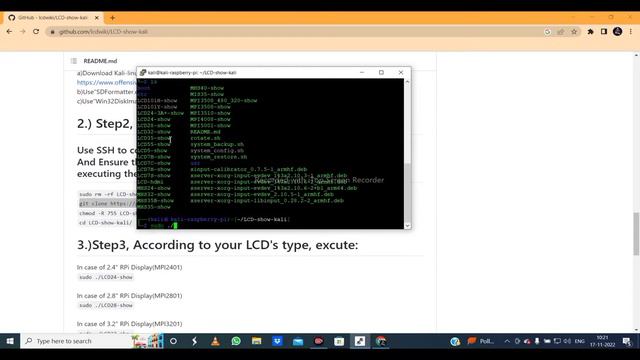
Task: Open WhatsApp from taskbar
Action: pyautogui.click(x=236, y=341)
